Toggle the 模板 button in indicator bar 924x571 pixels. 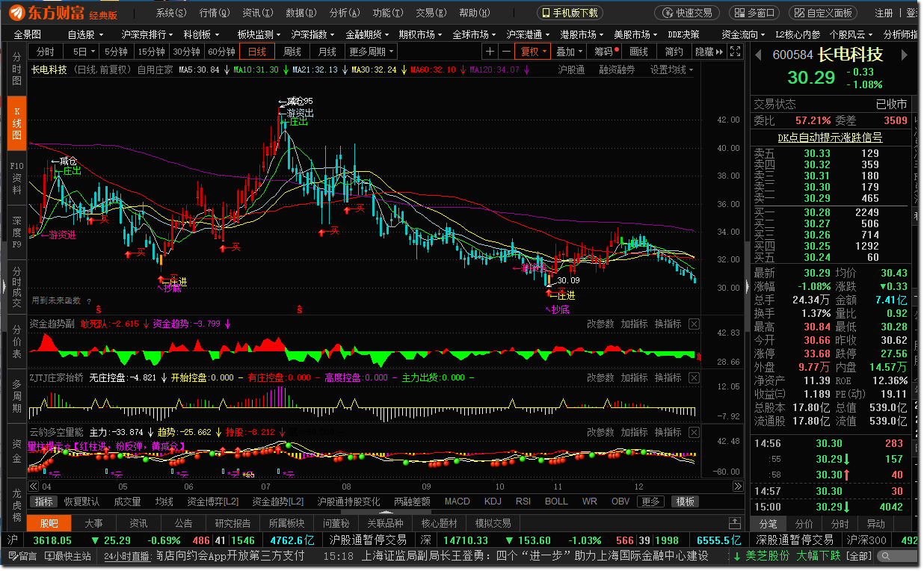click(685, 501)
